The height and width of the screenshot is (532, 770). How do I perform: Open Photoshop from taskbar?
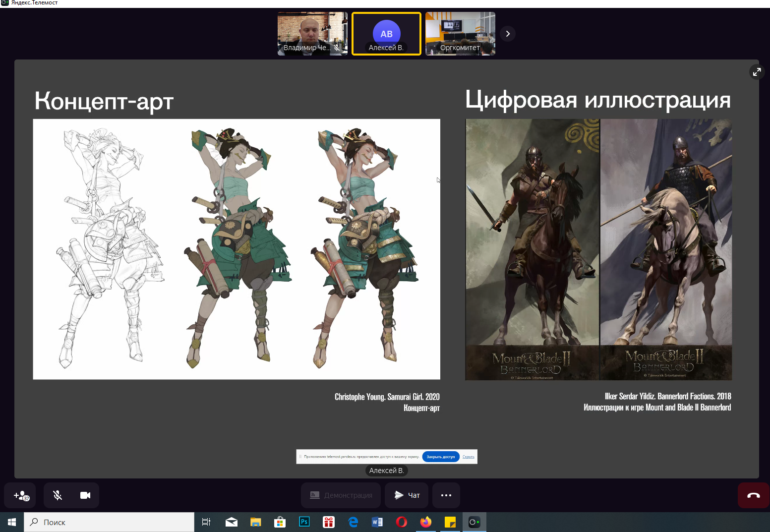tap(304, 522)
